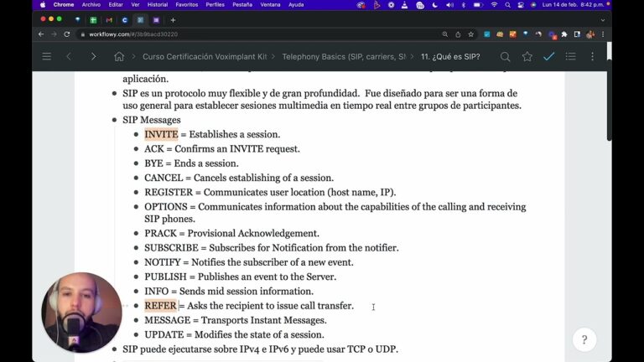Toggle show completed checkmark
The width and height of the screenshot is (644, 362).
click(548, 57)
